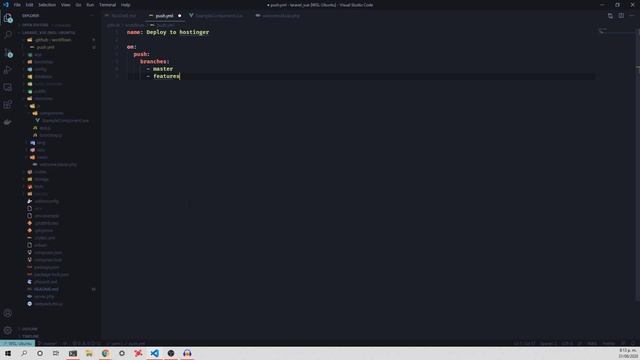Open the Source Control view
640x360 pixels.
(8, 53)
